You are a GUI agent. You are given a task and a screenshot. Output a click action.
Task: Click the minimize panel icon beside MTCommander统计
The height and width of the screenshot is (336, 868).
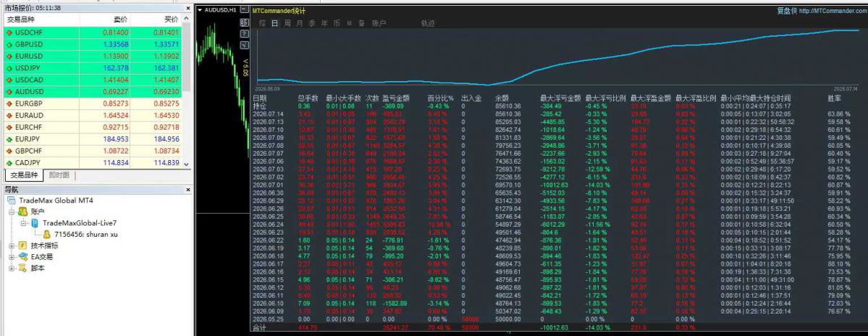(244, 9)
